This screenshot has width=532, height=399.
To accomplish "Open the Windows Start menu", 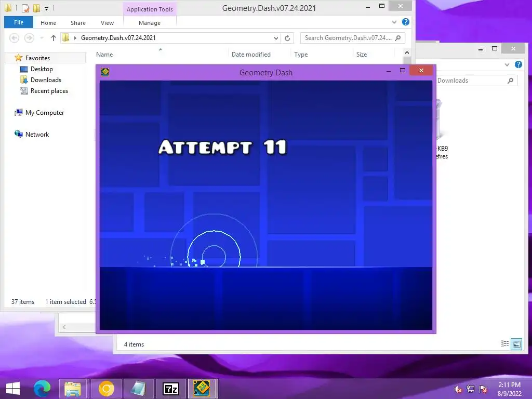I will 13,389.
